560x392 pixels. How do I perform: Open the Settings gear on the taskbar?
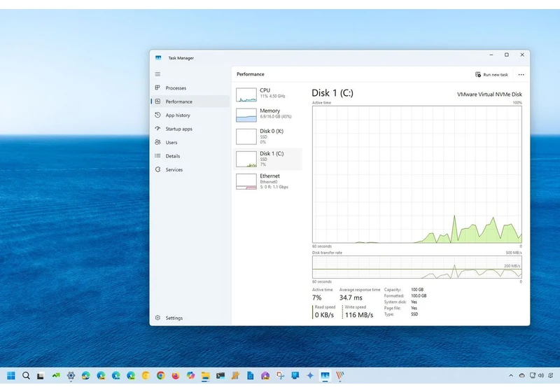[71, 376]
